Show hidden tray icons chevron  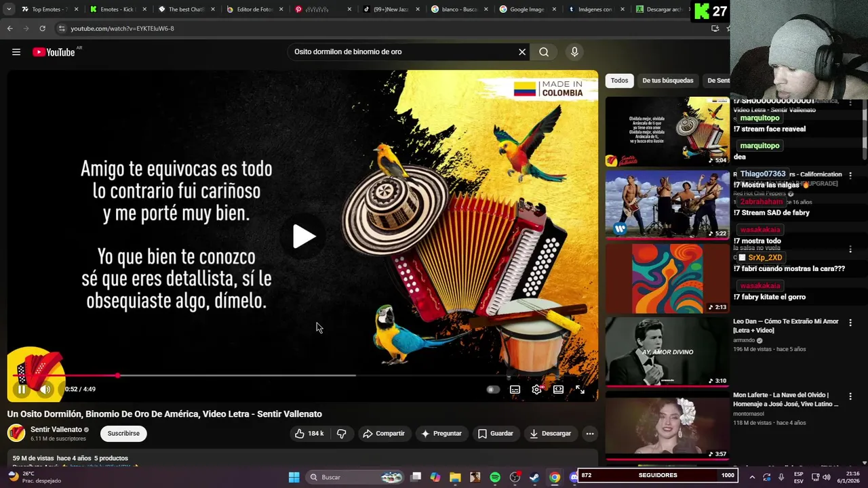[752, 477]
